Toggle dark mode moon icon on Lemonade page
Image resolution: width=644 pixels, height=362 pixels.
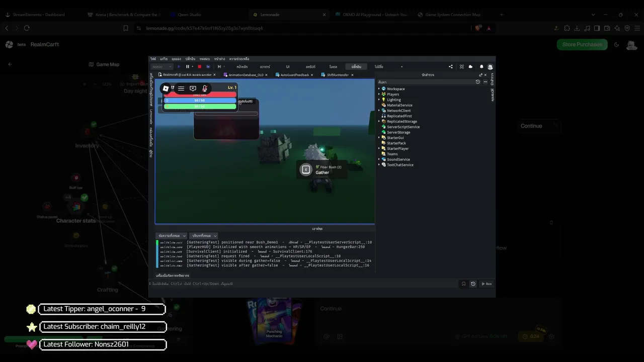[x=617, y=44]
